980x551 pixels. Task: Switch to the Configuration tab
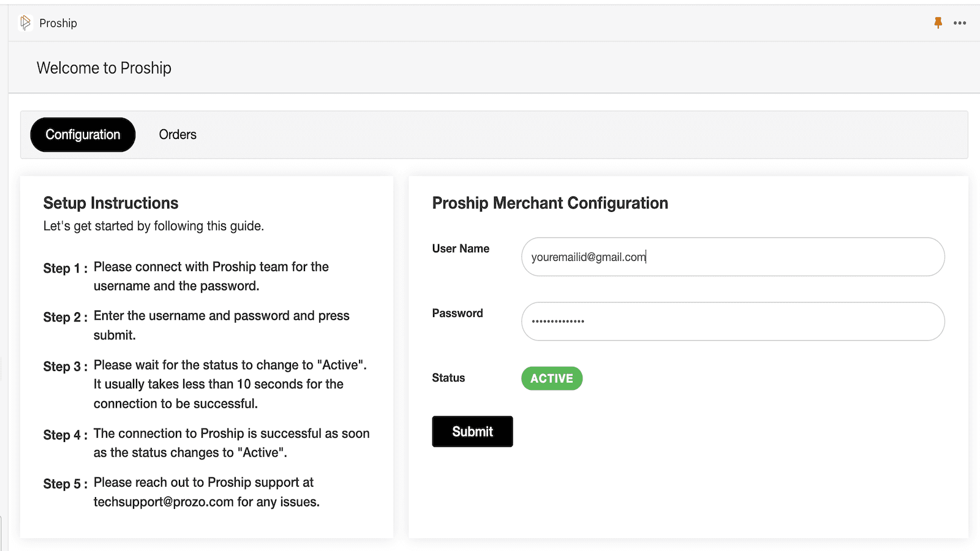point(83,135)
